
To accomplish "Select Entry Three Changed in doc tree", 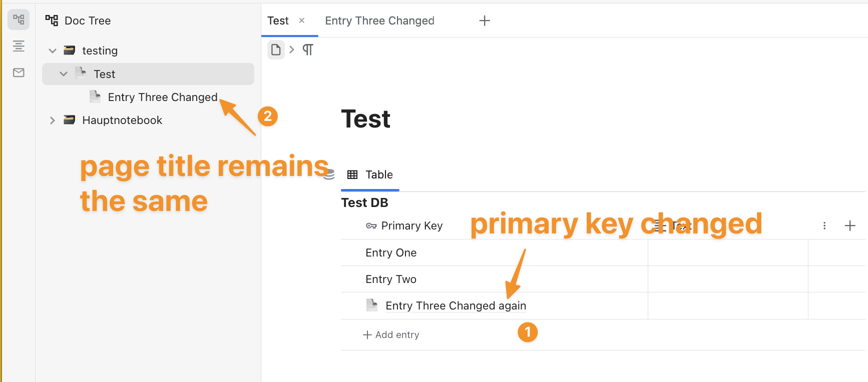I will (162, 97).
